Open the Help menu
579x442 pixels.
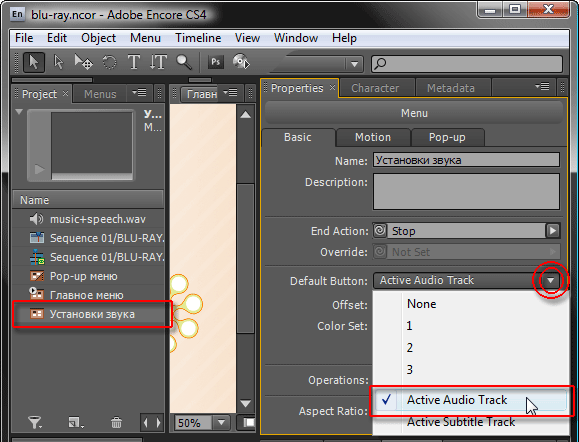(x=344, y=38)
